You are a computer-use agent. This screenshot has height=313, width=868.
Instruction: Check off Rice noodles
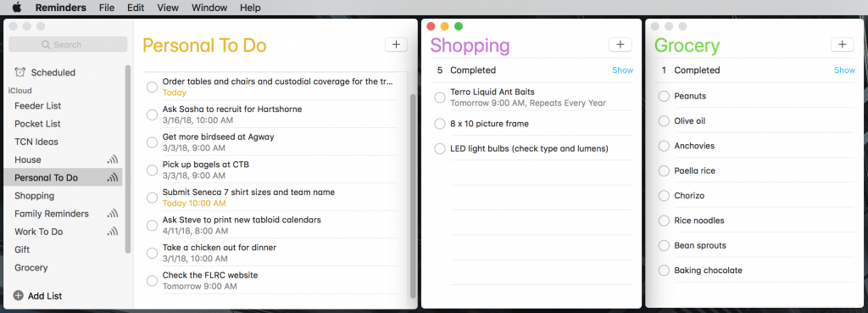pyautogui.click(x=664, y=221)
